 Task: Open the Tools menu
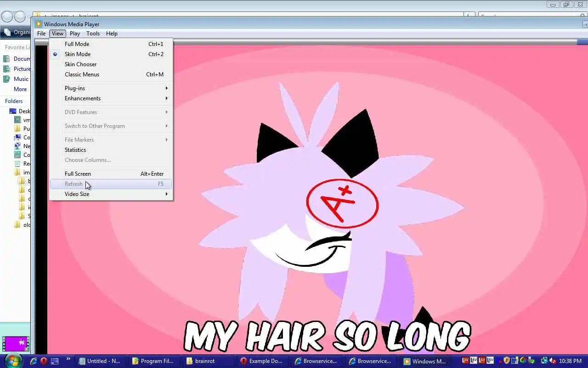(93, 34)
